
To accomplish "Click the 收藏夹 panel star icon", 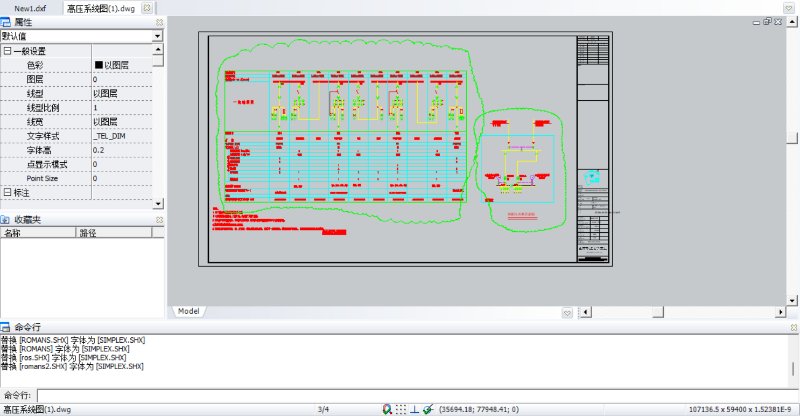I will (x=6, y=219).
